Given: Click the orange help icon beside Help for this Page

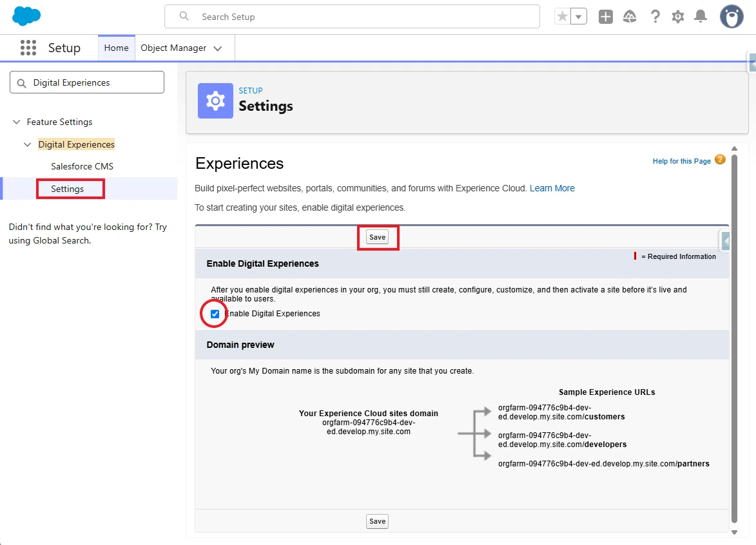Looking at the screenshot, I should tap(720, 160).
